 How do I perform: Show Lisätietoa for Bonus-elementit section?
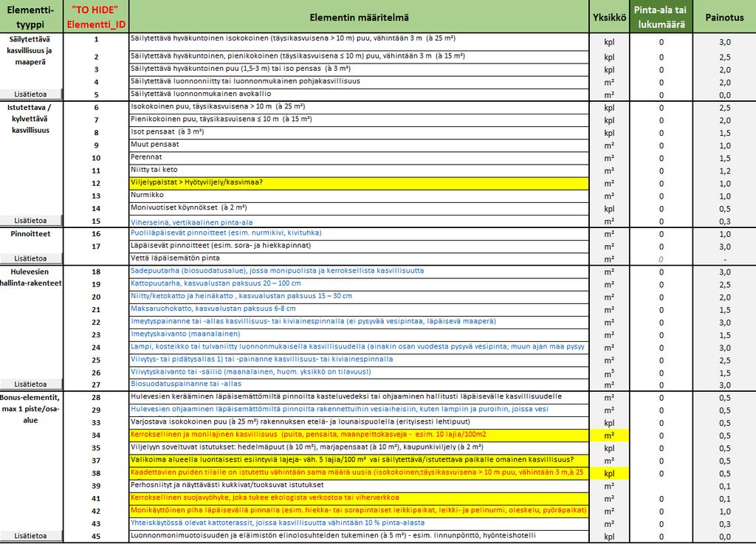pos(31,536)
